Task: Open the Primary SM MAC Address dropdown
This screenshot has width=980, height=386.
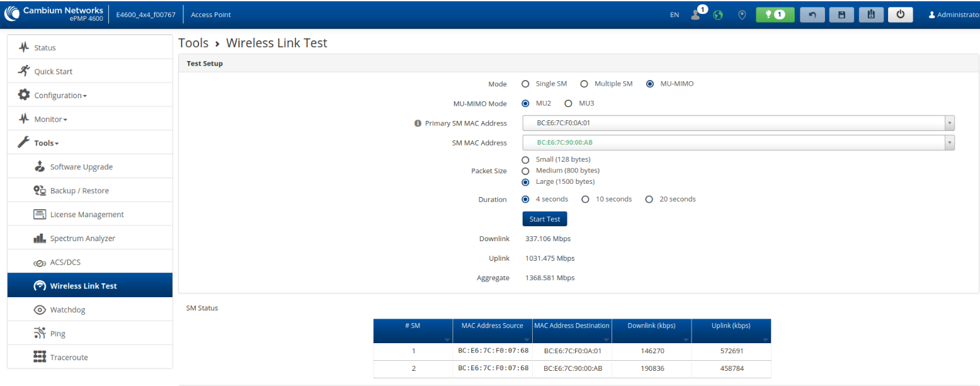Action: point(738,123)
